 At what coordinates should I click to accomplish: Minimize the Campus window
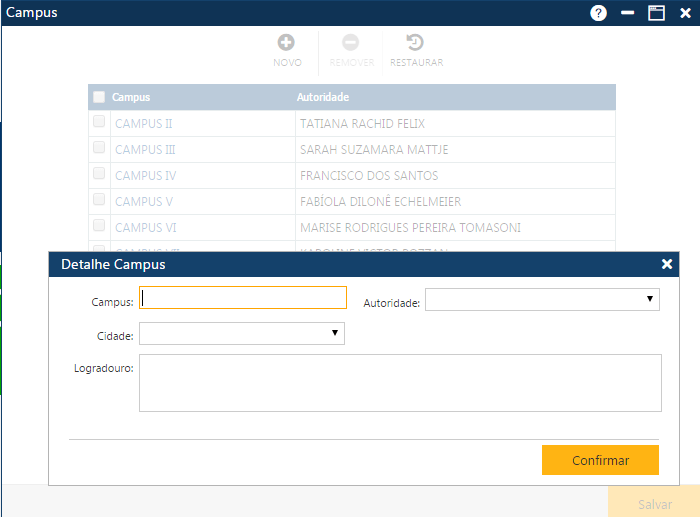coord(627,13)
